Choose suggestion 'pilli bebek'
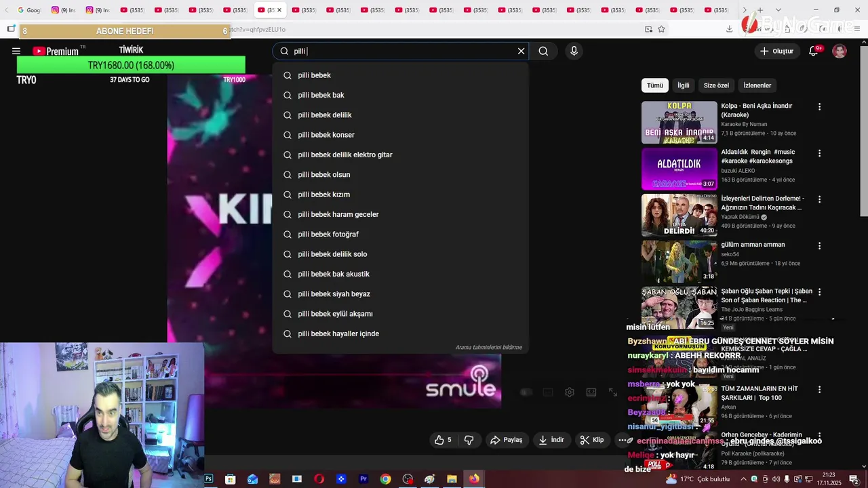This screenshot has width=868, height=488. [400, 75]
